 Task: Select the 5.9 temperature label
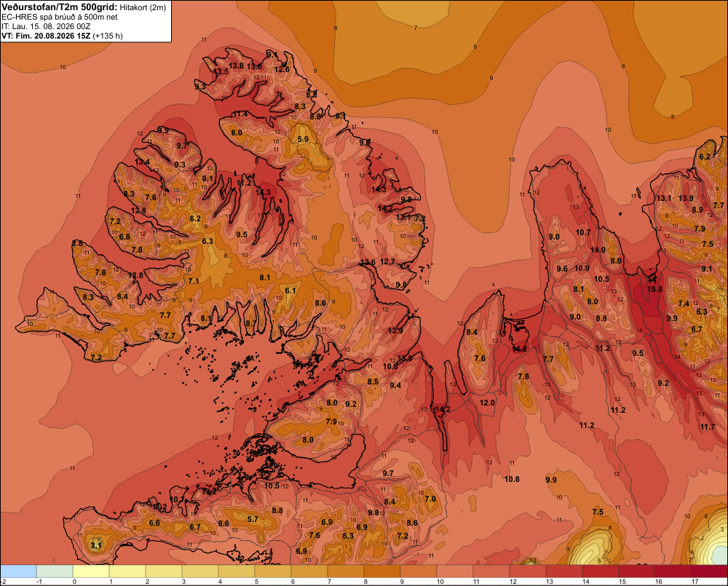click(x=303, y=139)
